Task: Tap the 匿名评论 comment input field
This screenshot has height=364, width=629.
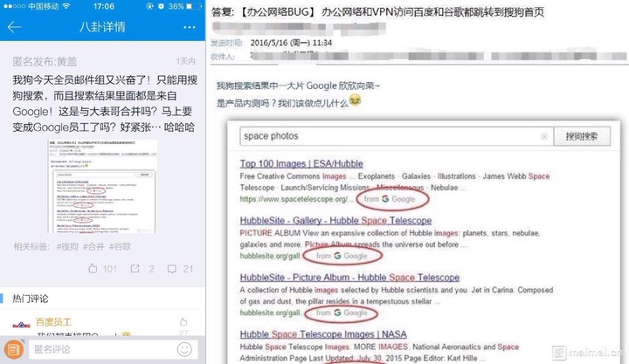Action: (114, 349)
